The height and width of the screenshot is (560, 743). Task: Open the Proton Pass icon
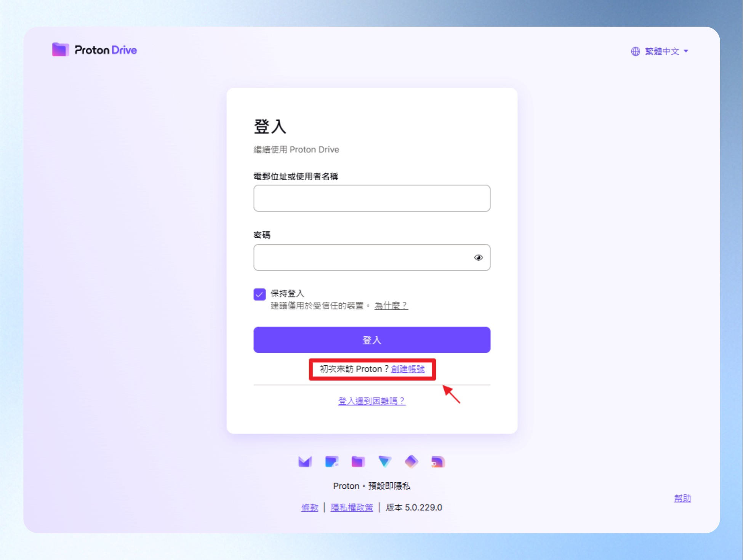coord(412,462)
